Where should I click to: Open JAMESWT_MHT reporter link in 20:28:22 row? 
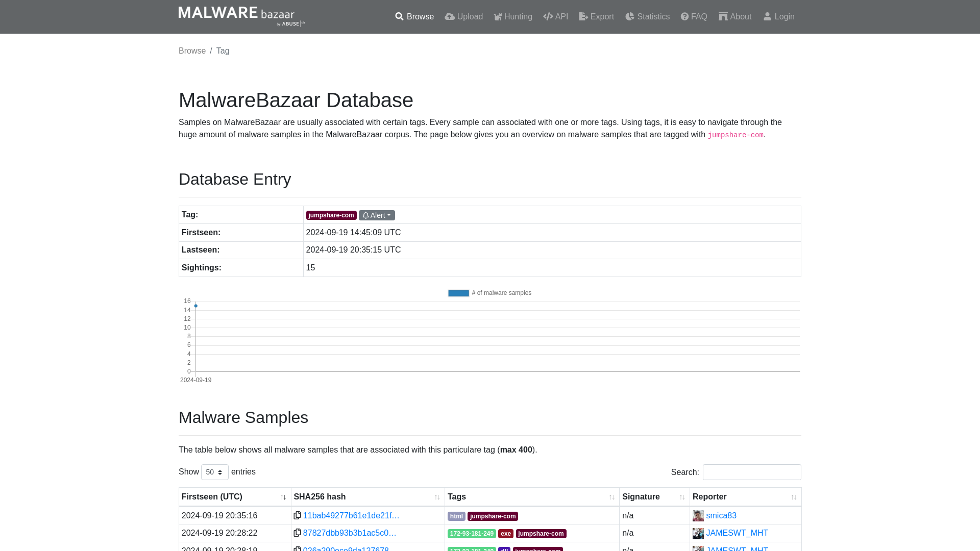[x=737, y=533]
